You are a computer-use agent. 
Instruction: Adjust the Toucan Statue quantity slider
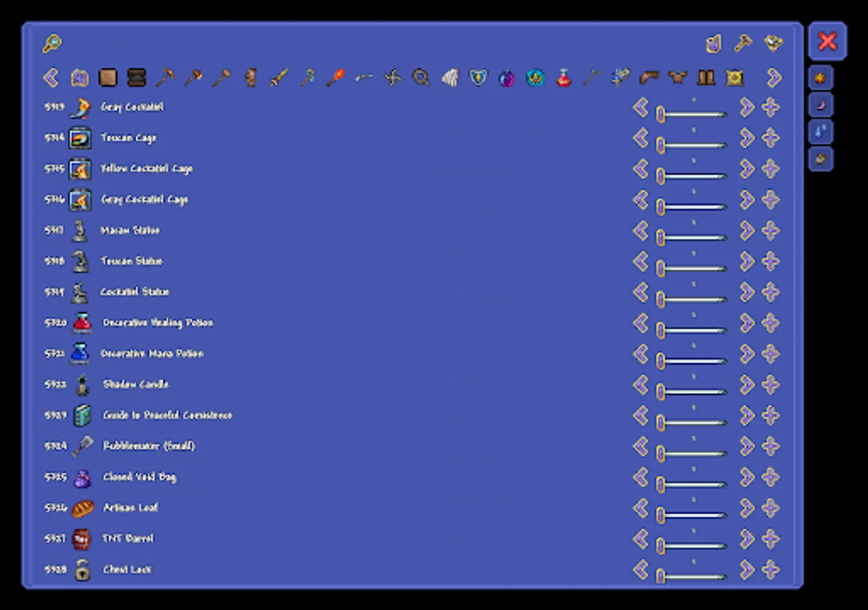(692, 268)
